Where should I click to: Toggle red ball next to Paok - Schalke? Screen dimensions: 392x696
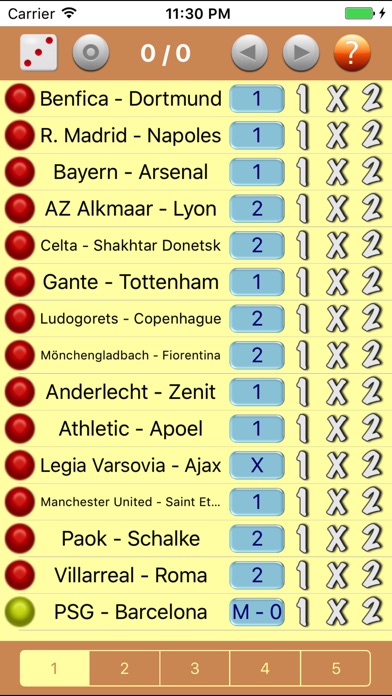[20, 538]
